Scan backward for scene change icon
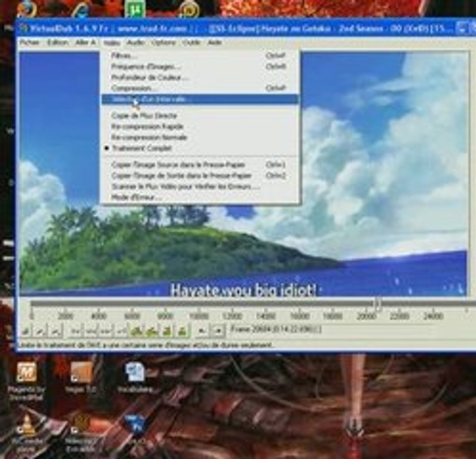The height and width of the screenshot is (459, 476). 167,331
